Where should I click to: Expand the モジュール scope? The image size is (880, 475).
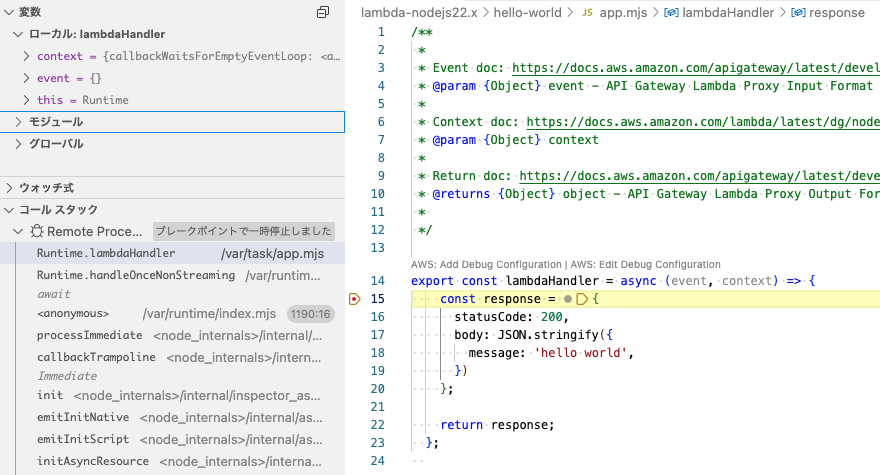(x=18, y=122)
